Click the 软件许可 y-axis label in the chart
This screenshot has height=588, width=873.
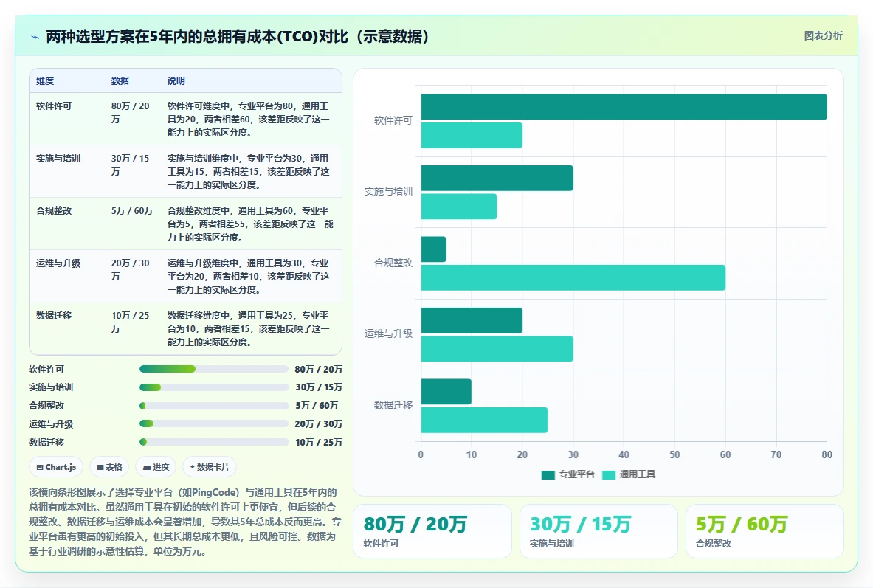tap(393, 120)
